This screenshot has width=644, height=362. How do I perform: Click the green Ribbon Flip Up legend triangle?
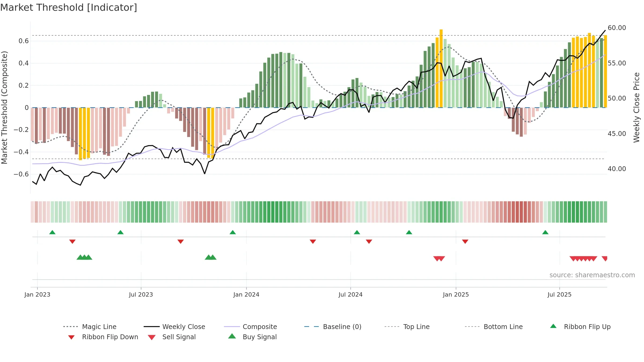(x=553, y=326)
